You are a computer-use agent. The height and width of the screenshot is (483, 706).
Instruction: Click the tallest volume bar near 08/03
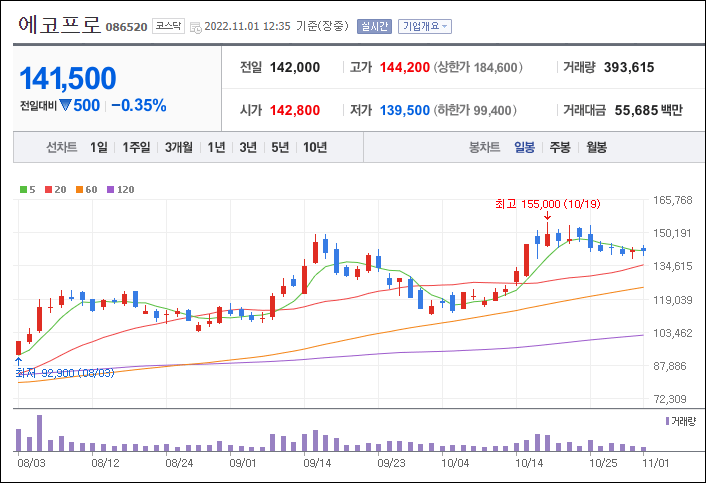click(x=40, y=433)
